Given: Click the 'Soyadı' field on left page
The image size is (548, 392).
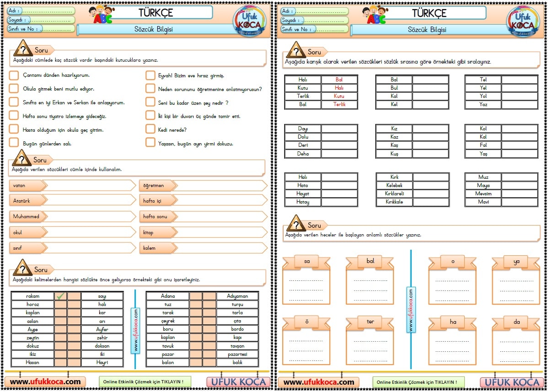Looking at the screenshot, I should click(41, 20).
